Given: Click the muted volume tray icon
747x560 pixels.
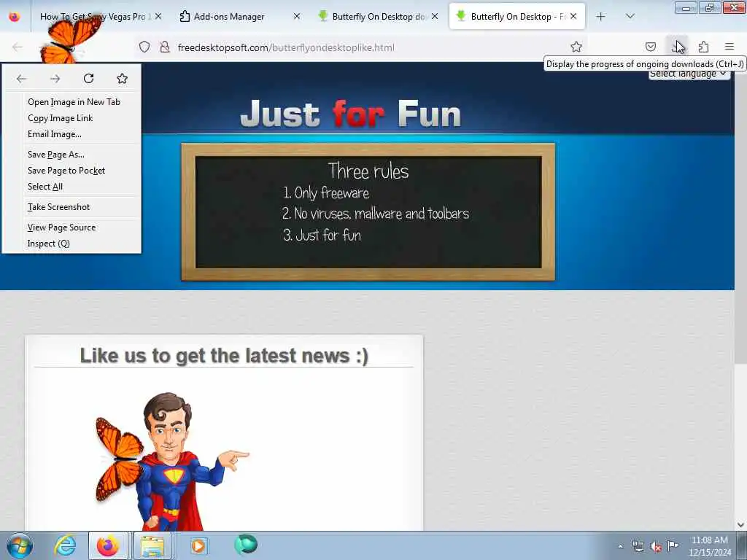Looking at the screenshot, I should tap(656, 547).
